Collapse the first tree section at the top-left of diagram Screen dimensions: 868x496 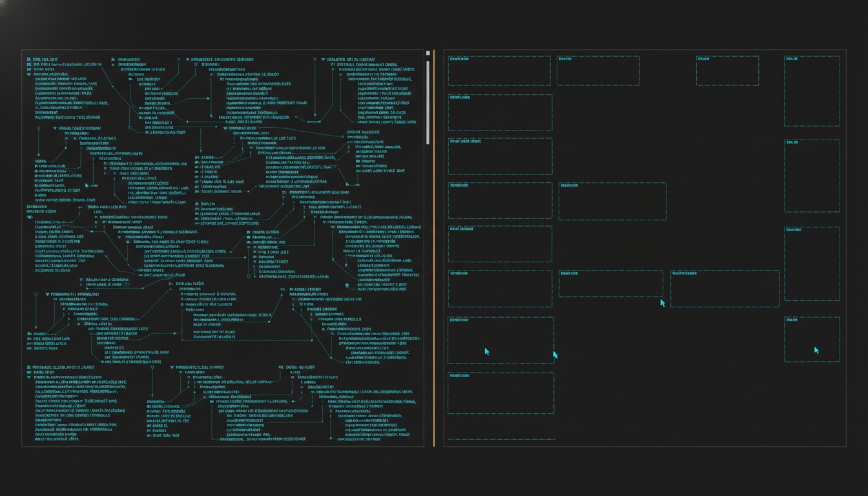point(29,74)
